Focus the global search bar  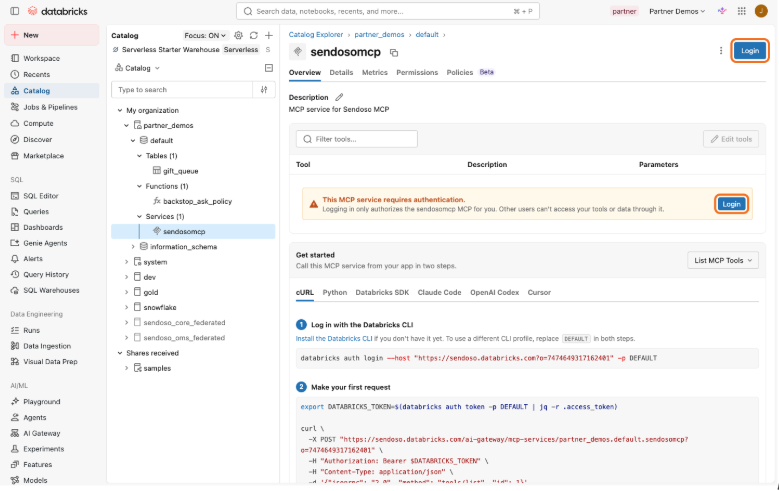click(x=388, y=11)
